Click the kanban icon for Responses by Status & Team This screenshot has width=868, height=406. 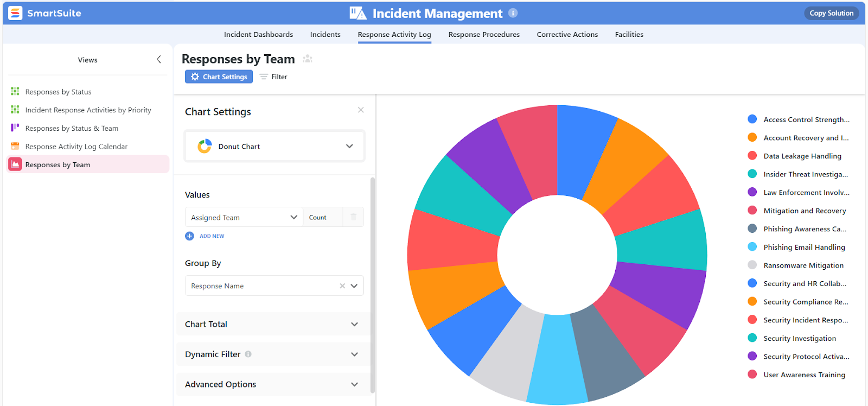(x=15, y=128)
